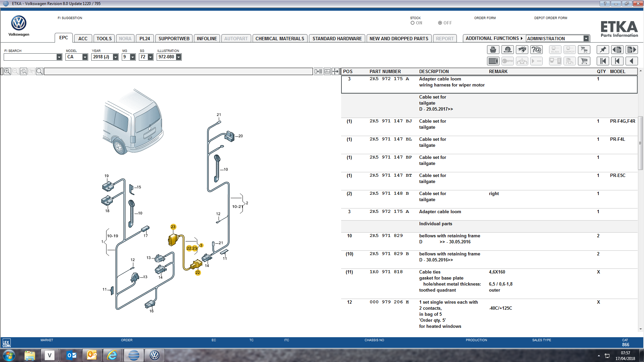The width and height of the screenshot is (644, 362).
Task: Click the DEPOT link icon
Action: [x=570, y=50]
